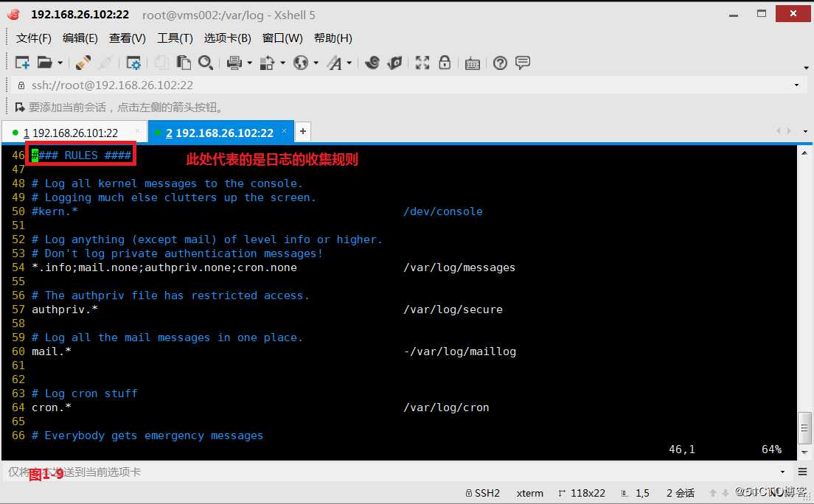Open the 文件(F) menu
Image resolution: width=814 pixels, height=504 pixels.
pyautogui.click(x=34, y=38)
